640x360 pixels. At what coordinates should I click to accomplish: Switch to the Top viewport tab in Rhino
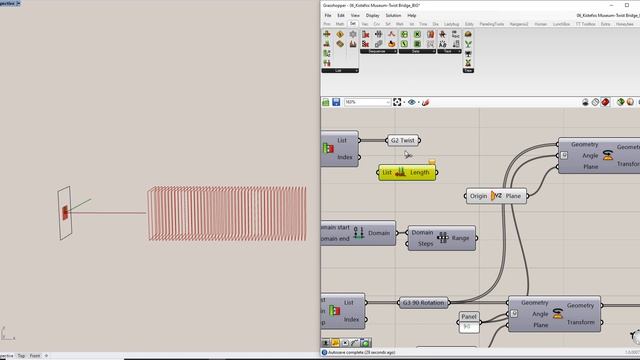point(21,356)
